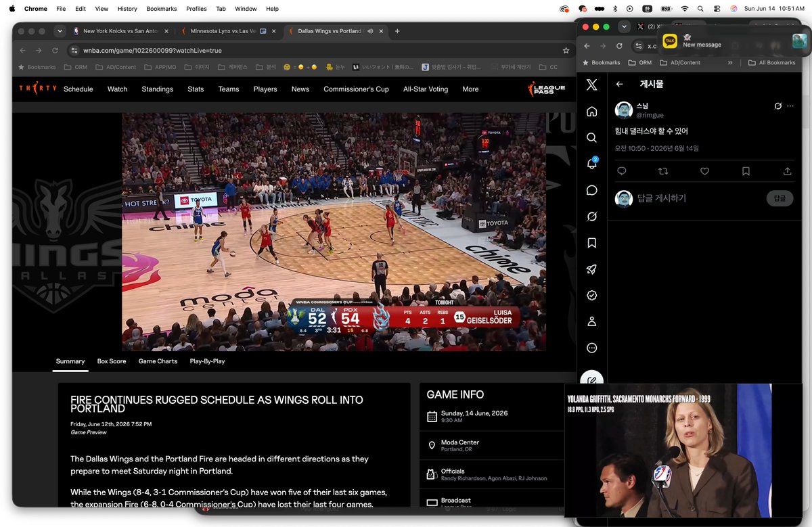Open Bluetooth status in the menu bar
This screenshot has width=812, height=527.
(x=614, y=9)
